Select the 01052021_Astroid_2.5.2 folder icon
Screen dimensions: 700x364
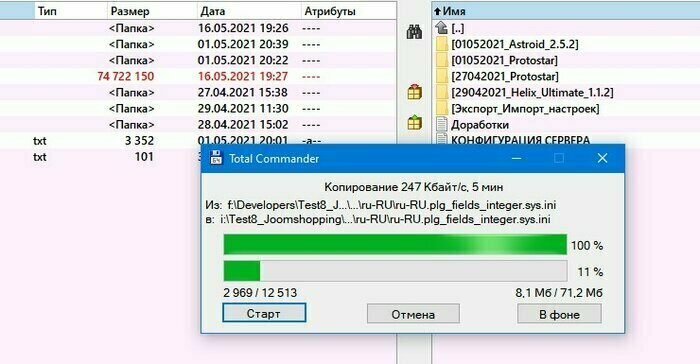[x=442, y=44]
